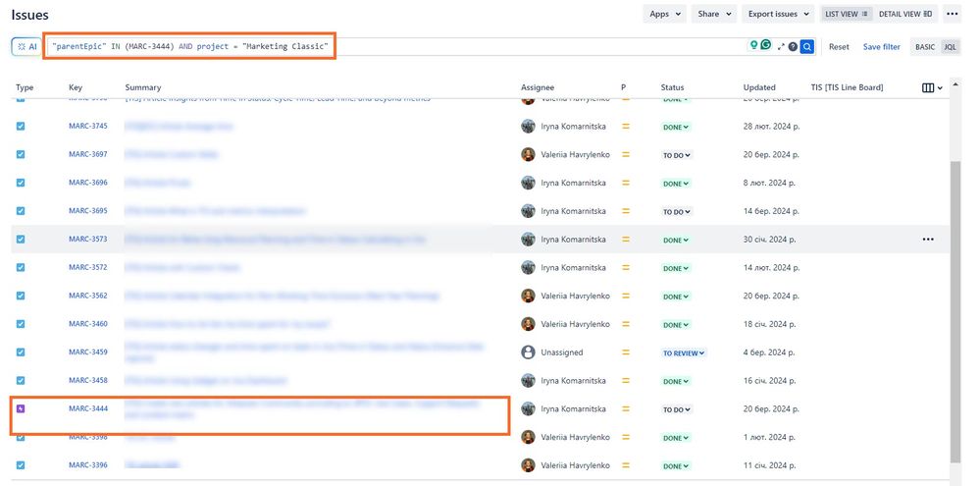Click the Save filter link
This screenshot has height=486, width=980.
881,47
